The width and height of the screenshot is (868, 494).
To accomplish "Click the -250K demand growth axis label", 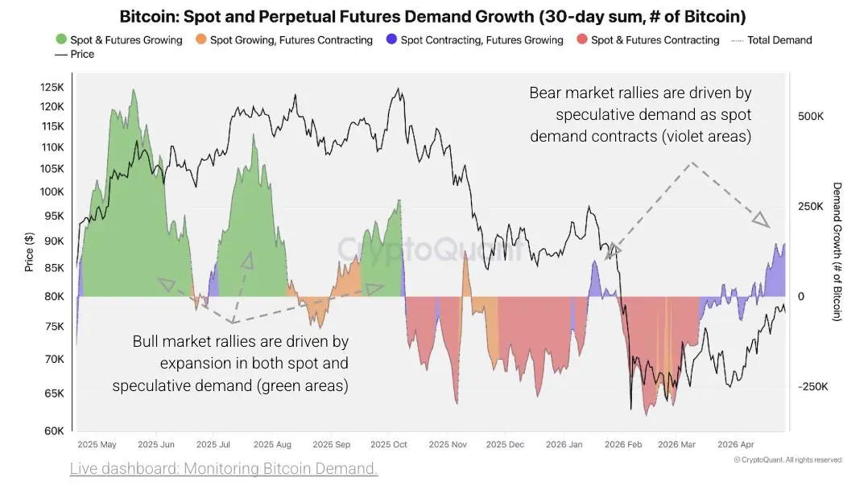I will (x=812, y=387).
